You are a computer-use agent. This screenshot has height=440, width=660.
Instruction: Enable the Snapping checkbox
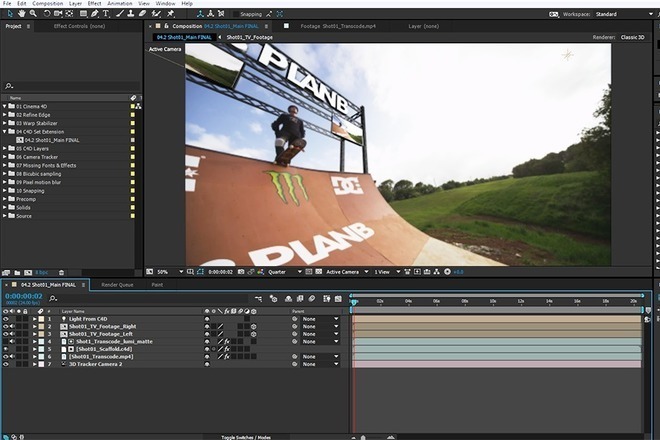pos(236,14)
